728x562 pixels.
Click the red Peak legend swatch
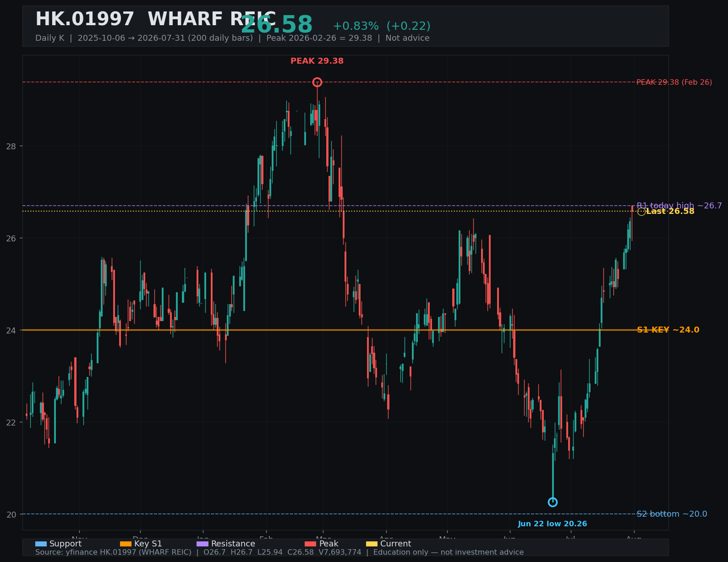point(311,544)
